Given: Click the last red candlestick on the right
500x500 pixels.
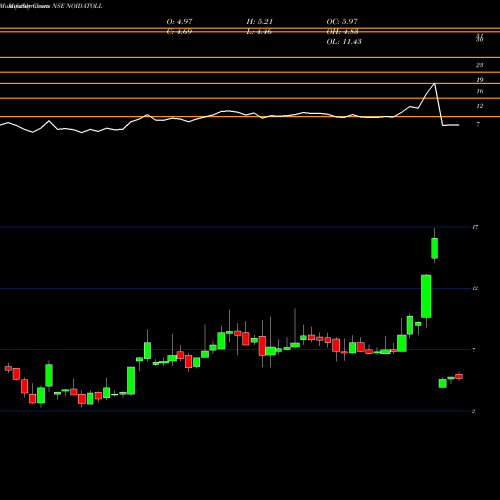Looking at the screenshot, I should tap(459, 376).
